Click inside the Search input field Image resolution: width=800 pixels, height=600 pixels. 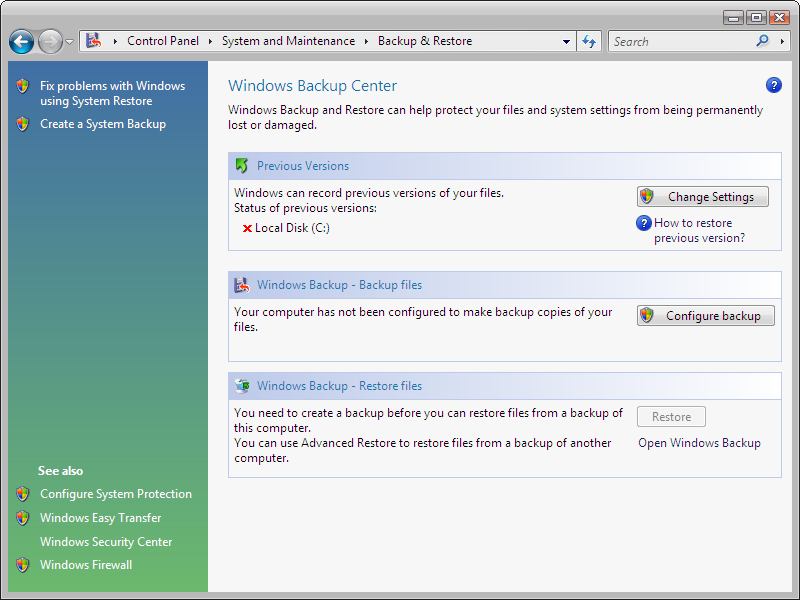pos(680,42)
